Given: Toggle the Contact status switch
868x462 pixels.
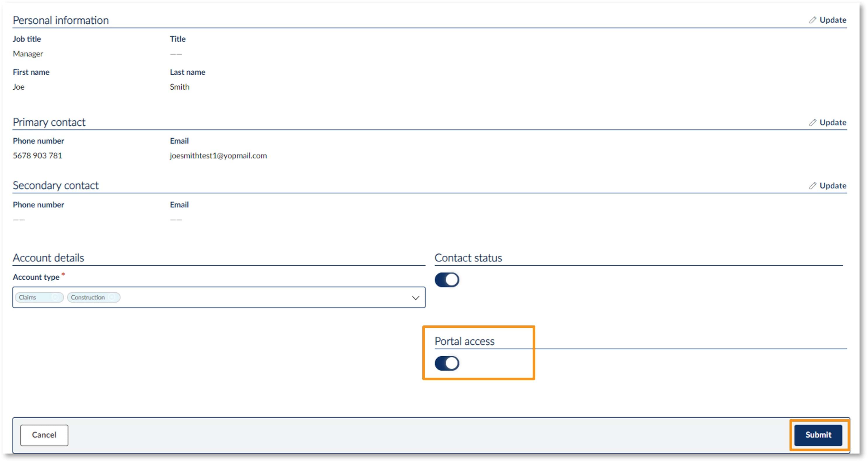Looking at the screenshot, I should point(447,280).
